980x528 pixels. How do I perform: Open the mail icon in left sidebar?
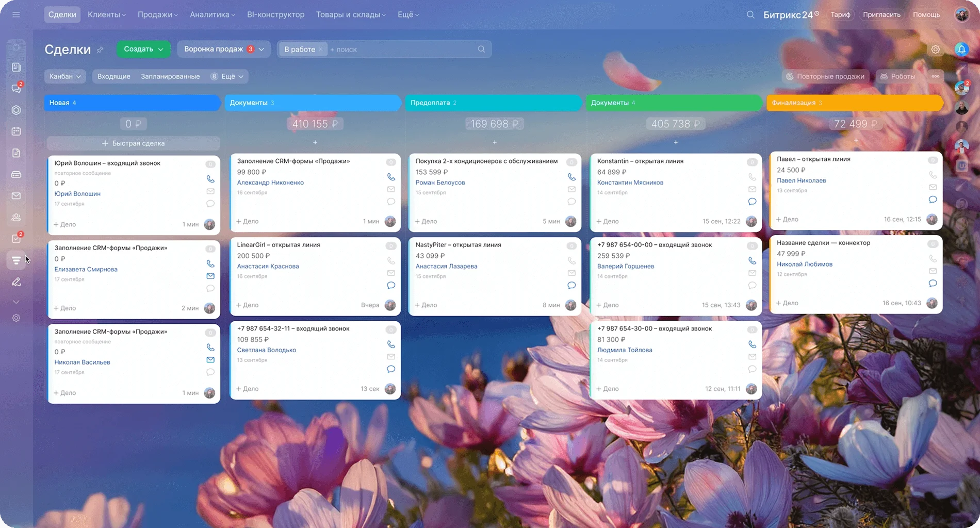tap(16, 196)
